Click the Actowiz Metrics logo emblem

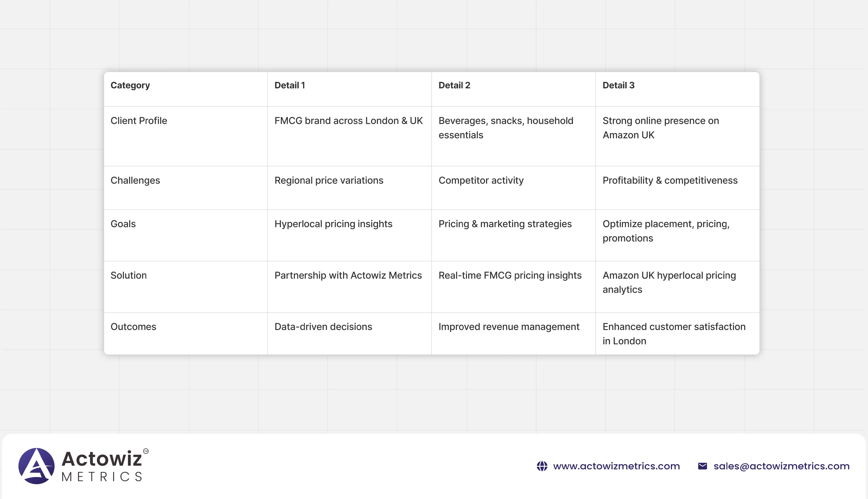[36, 466]
